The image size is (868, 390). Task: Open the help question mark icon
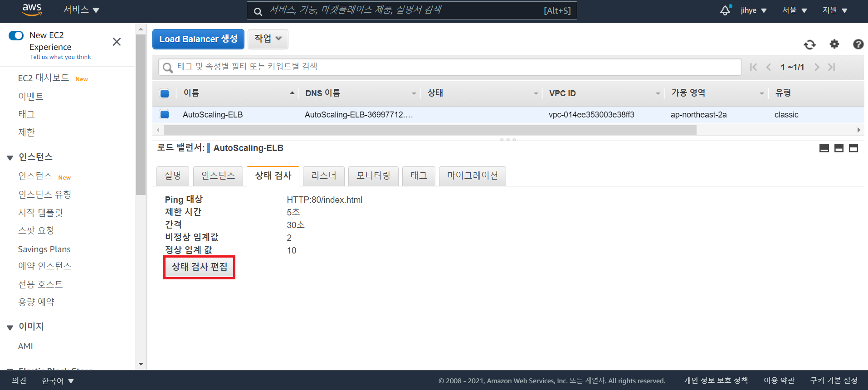pyautogui.click(x=858, y=44)
